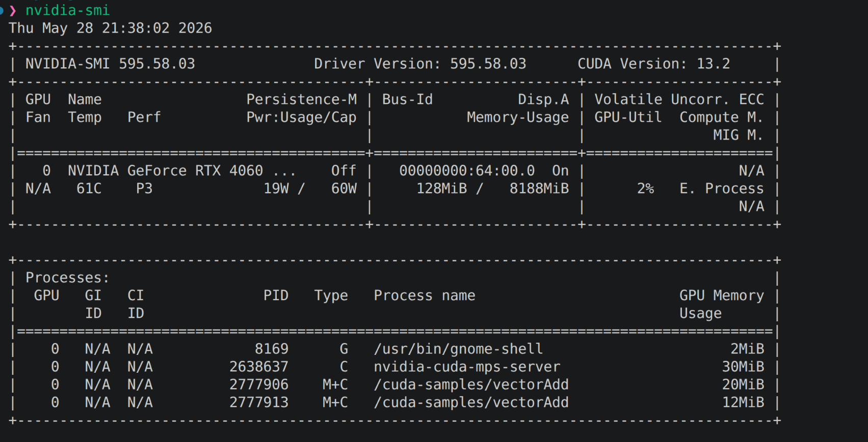Image resolution: width=868 pixels, height=442 pixels.
Task: Click the Memory-Usage header
Action: pos(518,117)
